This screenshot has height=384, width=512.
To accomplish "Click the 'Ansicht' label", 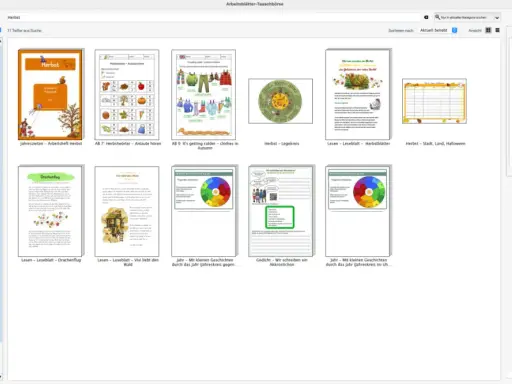I will pyautogui.click(x=475, y=30).
